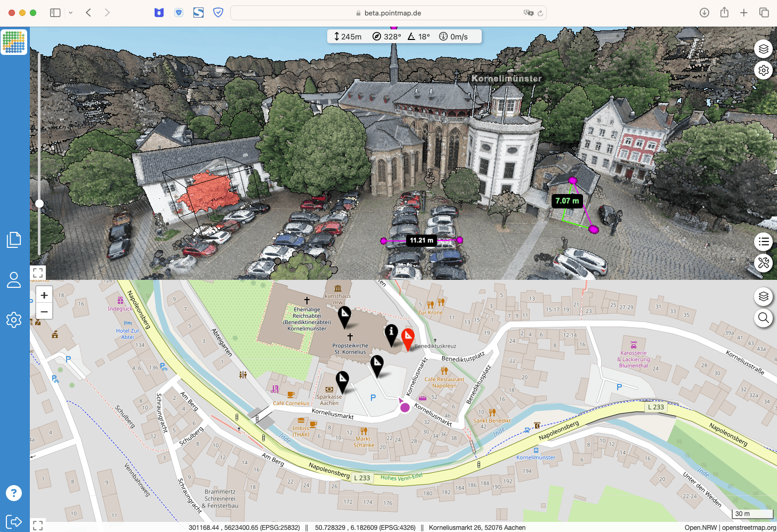Click the logout icon in sidebar
This screenshot has width=777, height=532.
tap(14, 521)
